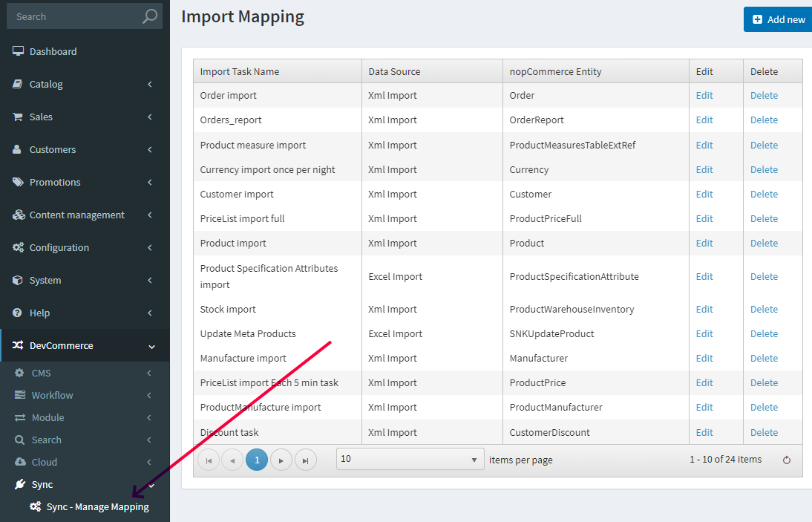Click the DevCommerce shuffle icon
The width and height of the screenshot is (812, 522).
point(18,345)
